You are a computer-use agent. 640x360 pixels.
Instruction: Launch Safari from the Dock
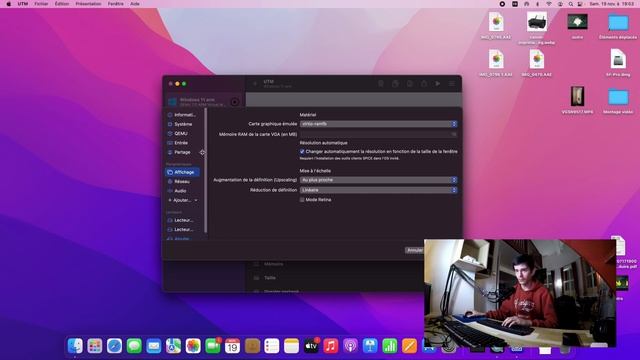(114, 346)
